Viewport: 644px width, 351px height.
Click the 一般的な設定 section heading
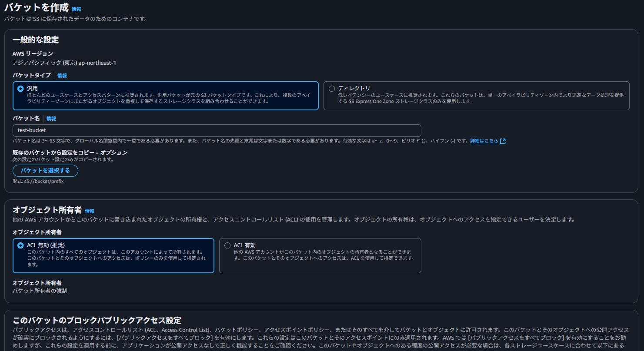pyautogui.click(x=36, y=40)
